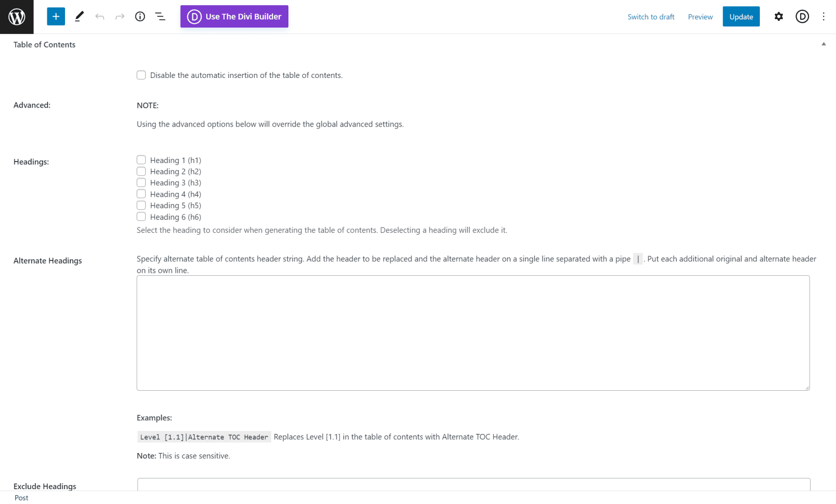Click the WordPress logo
This screenshot has width=836, height=504.
point(17,17)
